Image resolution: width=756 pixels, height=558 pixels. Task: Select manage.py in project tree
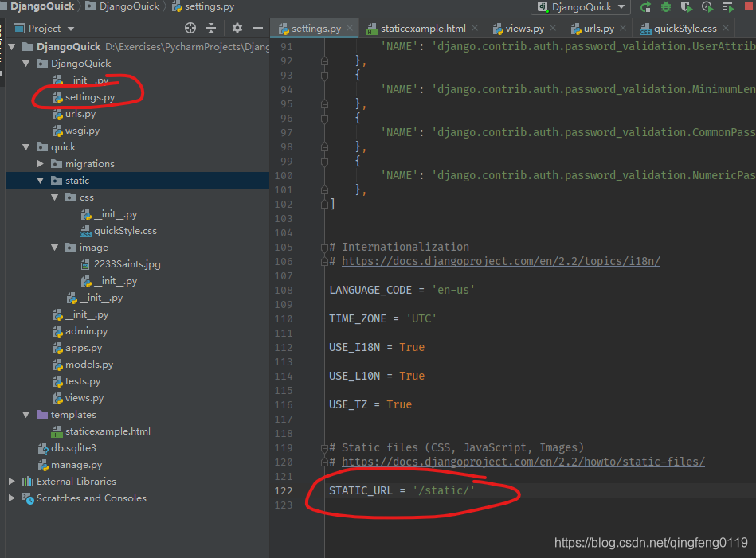click(76, 465)
